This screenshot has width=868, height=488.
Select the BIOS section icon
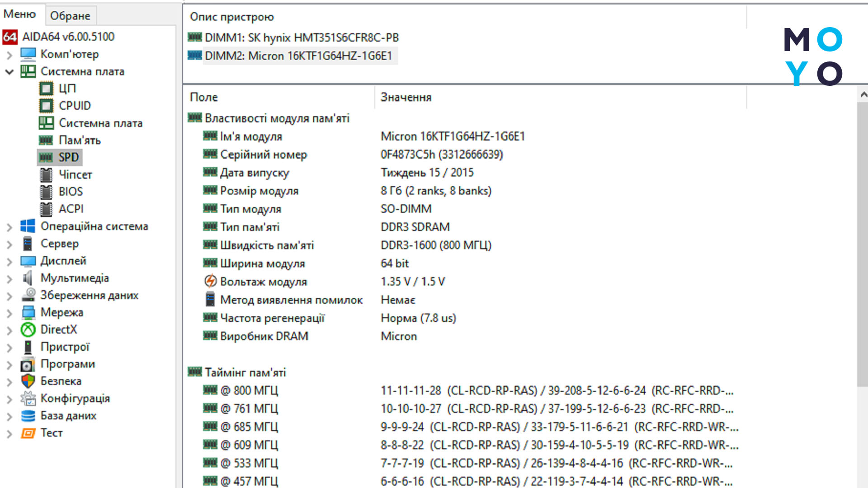47,191
